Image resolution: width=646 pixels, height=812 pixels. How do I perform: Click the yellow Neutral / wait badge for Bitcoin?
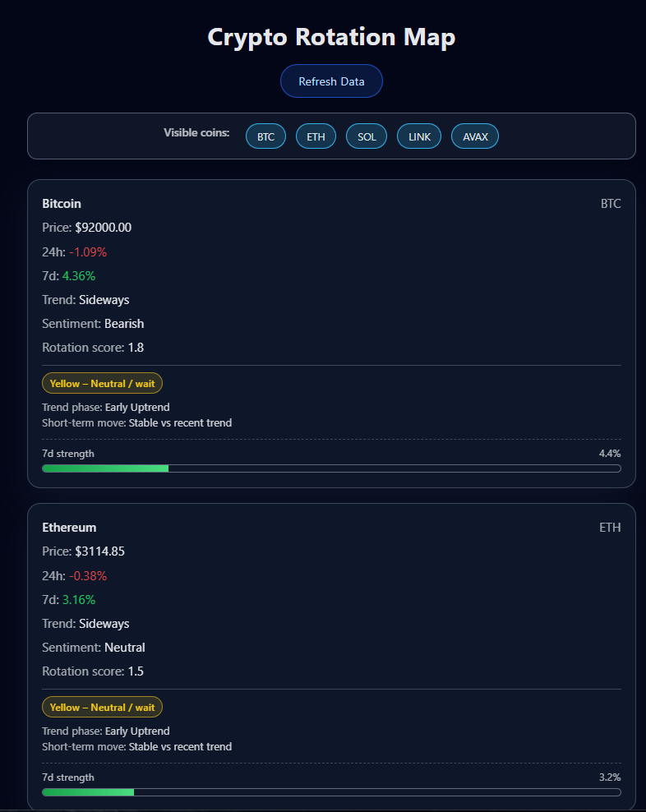(x=103, y=383)
